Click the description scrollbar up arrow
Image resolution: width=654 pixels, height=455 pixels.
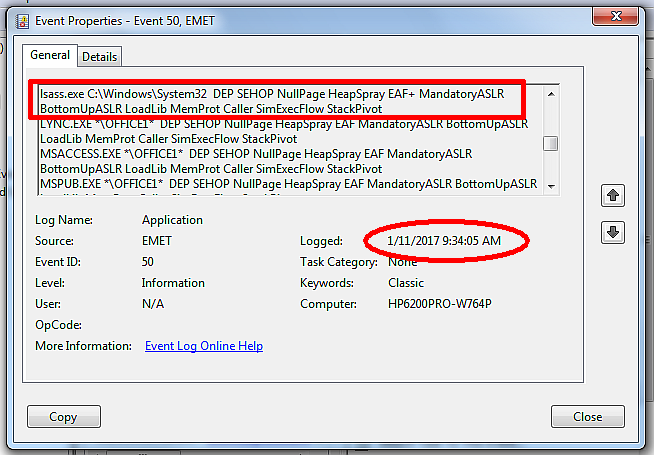(x=551, y=94)
